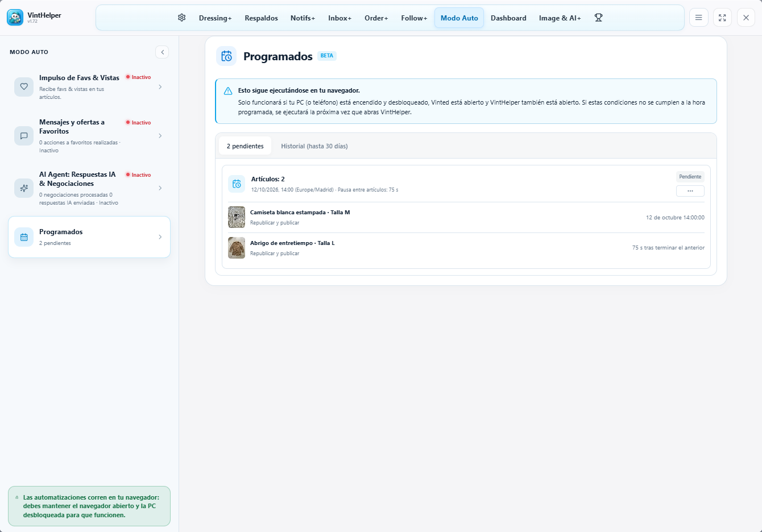762x532 pixels.
Task: Open the Inbox+ menu
Action: click(x=340, y=18)
